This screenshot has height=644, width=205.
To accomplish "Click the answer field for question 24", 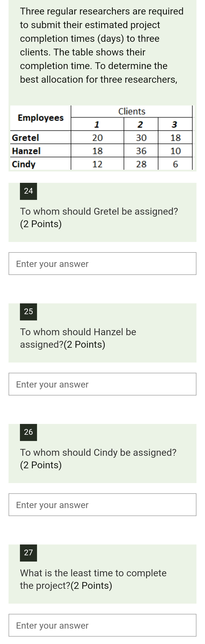I will point(102,263).
